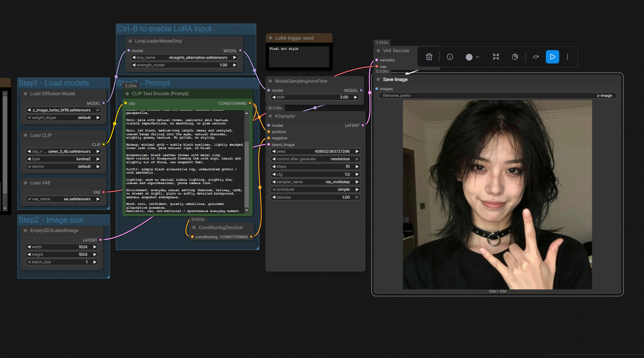
Task: Increment width value in EmptySD3LatentImage
Action: click(x=95, y=247)
